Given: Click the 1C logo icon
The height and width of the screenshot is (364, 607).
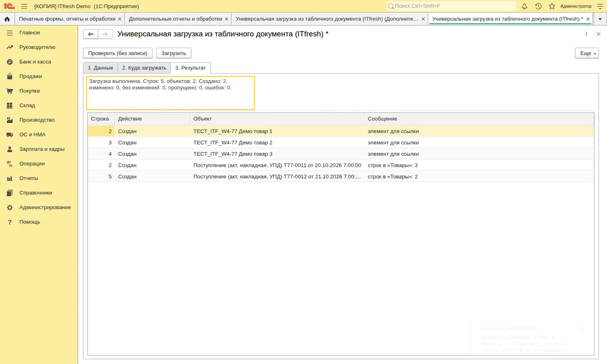Looking at the screenshot, I should (9, 6).
